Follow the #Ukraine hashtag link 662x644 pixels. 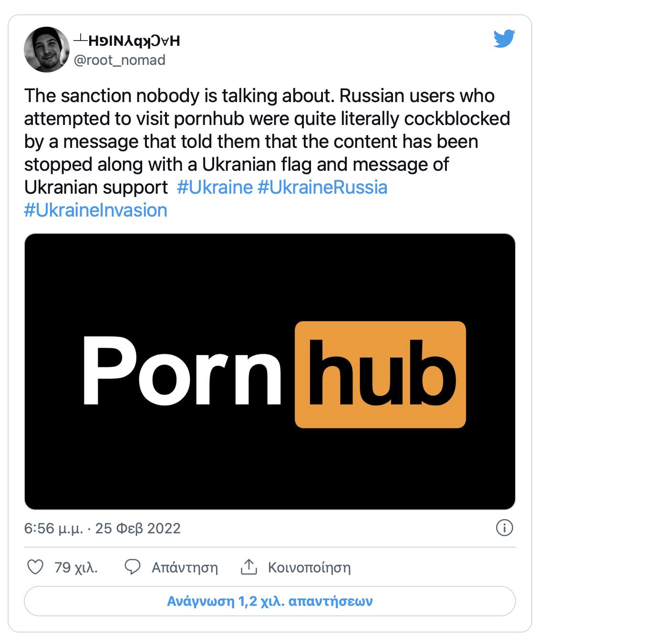[215, 187]
